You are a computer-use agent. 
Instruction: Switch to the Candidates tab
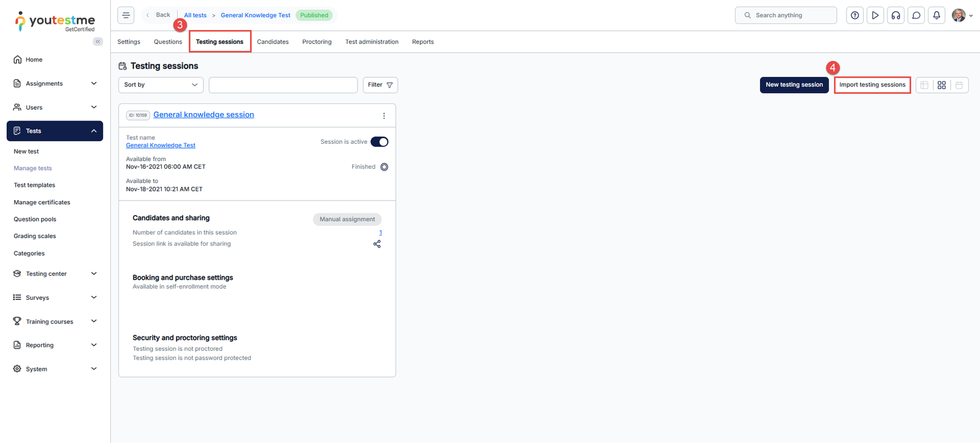pos(273,42)
